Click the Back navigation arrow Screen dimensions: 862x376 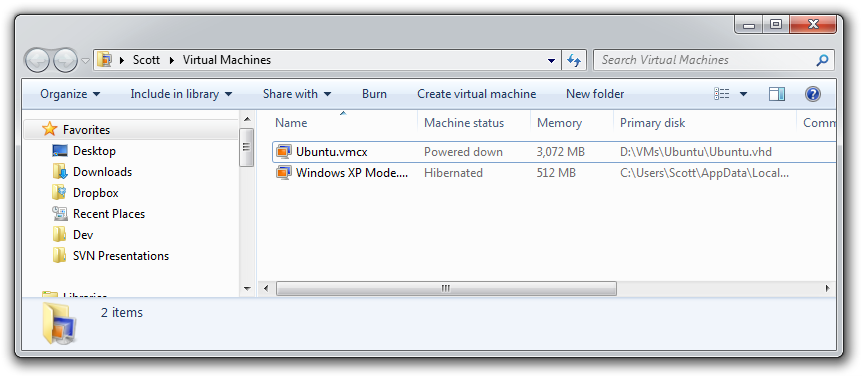tap(37, 60)
